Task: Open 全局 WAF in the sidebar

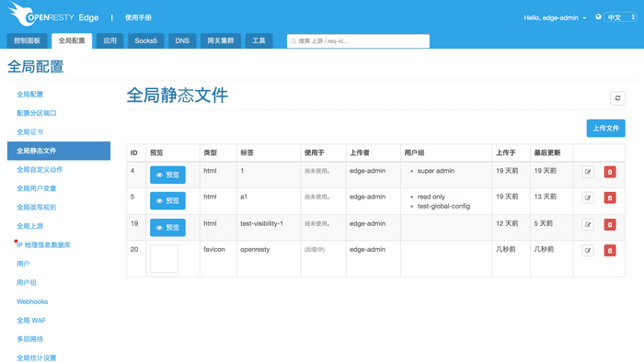Action: (31, 321)
